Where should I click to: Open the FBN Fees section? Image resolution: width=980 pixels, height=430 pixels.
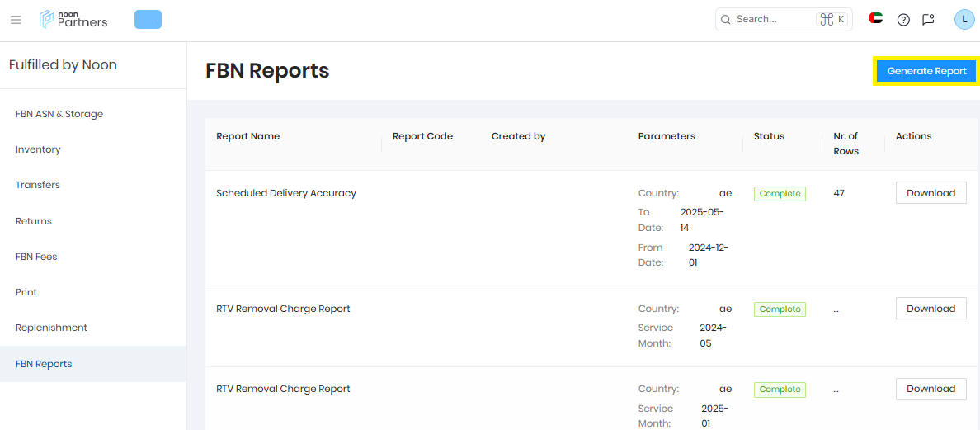[x=93, y=256]
